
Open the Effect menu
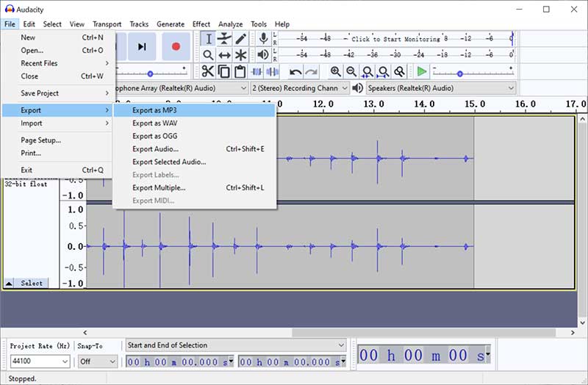click(201, 24)
